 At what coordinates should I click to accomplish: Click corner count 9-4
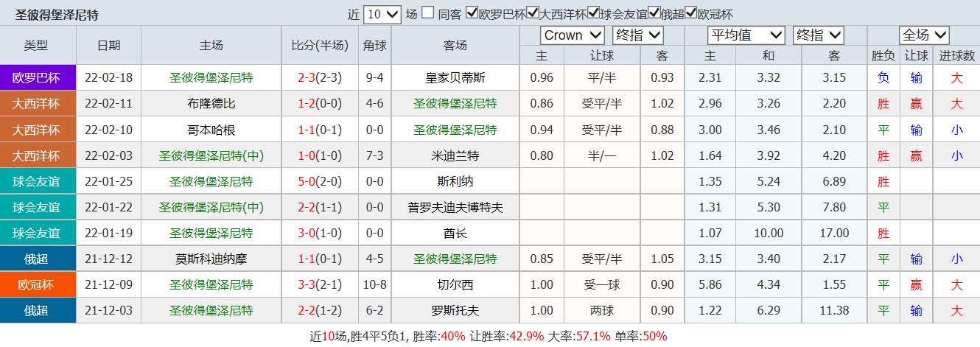[374, 78]
